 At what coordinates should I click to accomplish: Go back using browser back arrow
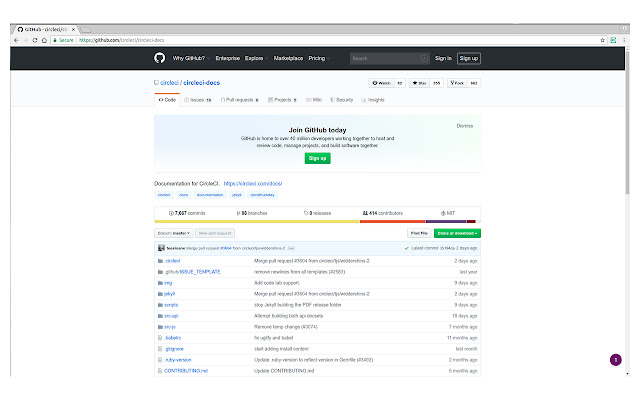(x=16, y=40)
